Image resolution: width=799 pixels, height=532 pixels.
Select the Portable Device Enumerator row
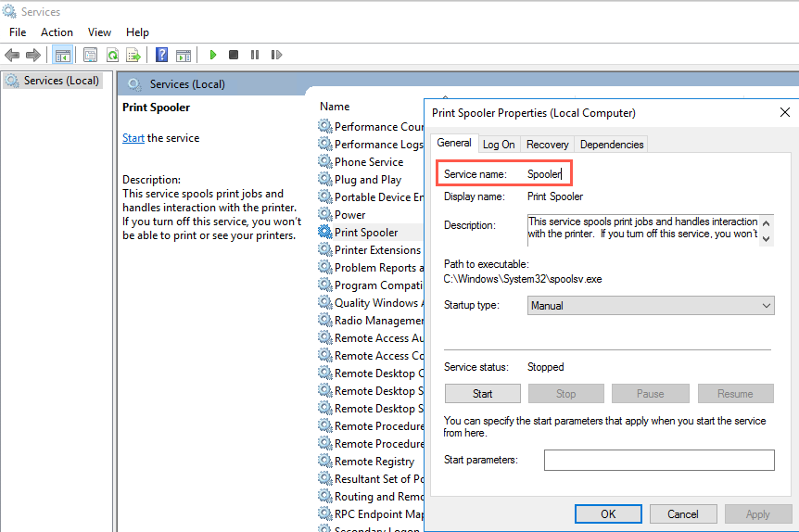point(370,196)
